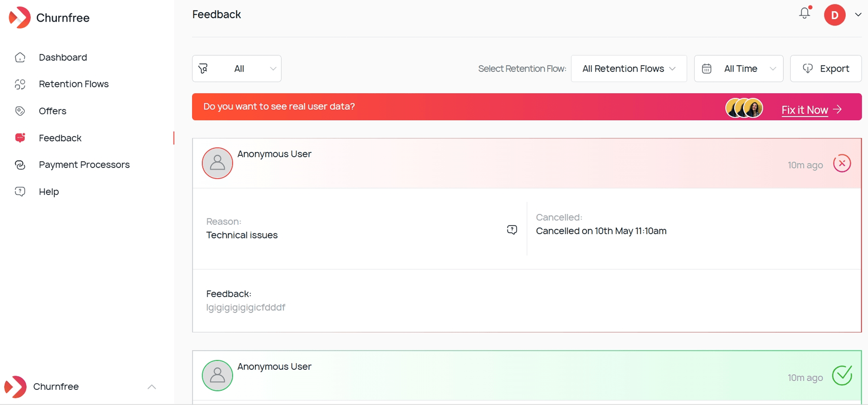The image size is (868, 405).
Task: Click the green checkmark on the second feedback
Action: coord(842,375)
